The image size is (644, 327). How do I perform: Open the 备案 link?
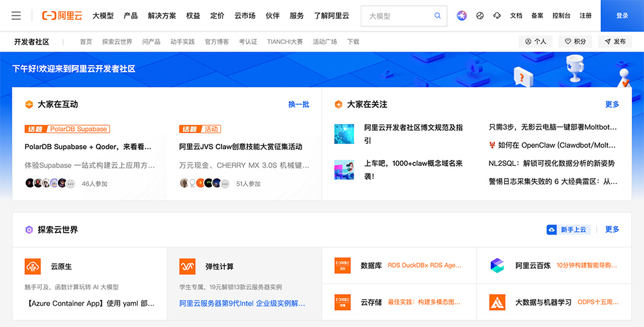[x=537, y=15]
